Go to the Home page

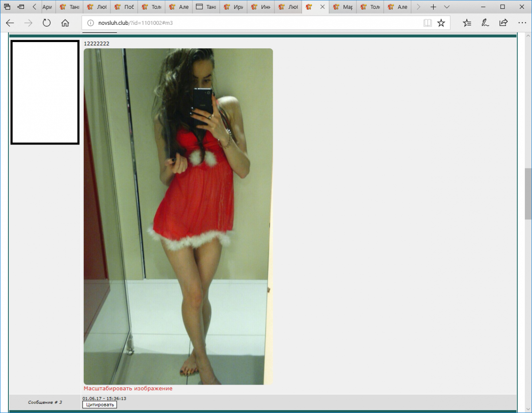pos(65,23)
